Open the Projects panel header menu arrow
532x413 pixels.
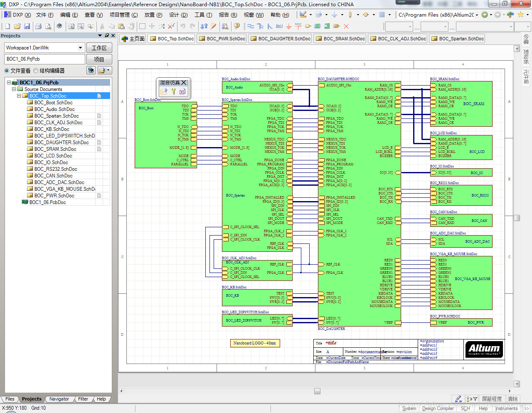(x=100, y=36)
